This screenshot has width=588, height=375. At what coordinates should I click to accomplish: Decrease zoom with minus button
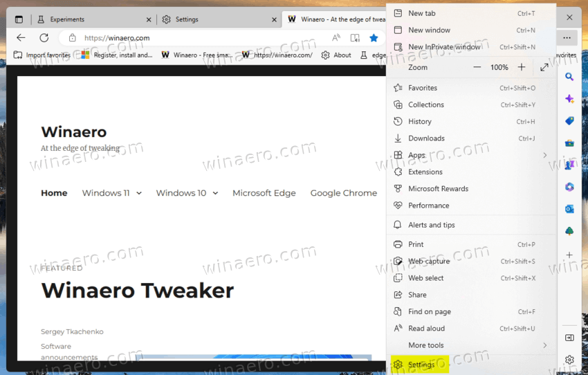coord(477,67)
